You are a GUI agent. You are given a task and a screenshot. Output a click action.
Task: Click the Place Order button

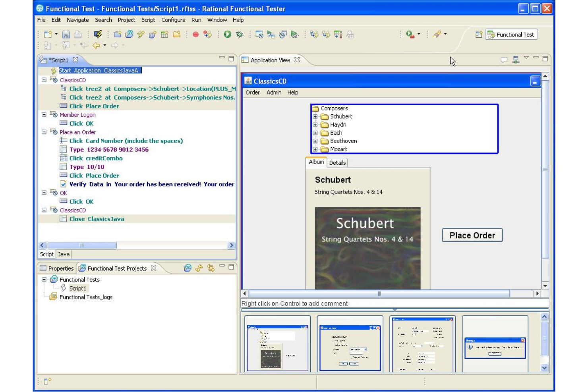pyautogui.click(x=472, y=235)
